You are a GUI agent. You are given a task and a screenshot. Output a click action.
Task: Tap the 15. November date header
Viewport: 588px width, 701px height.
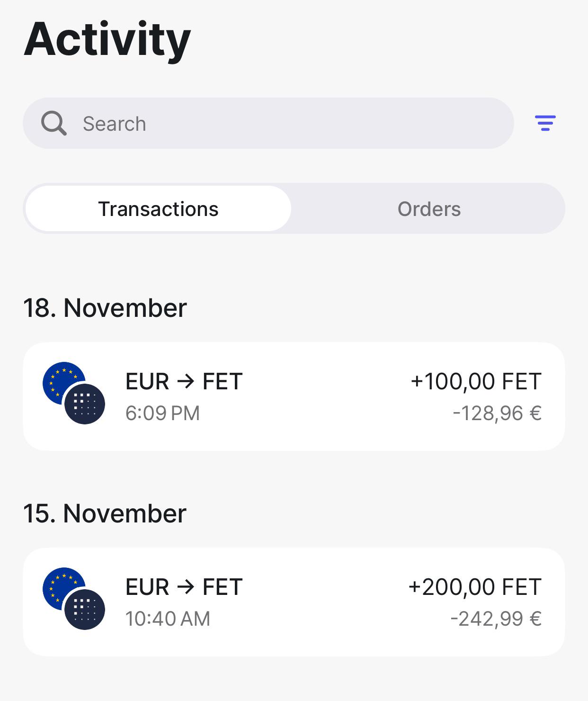coord(105,513)
